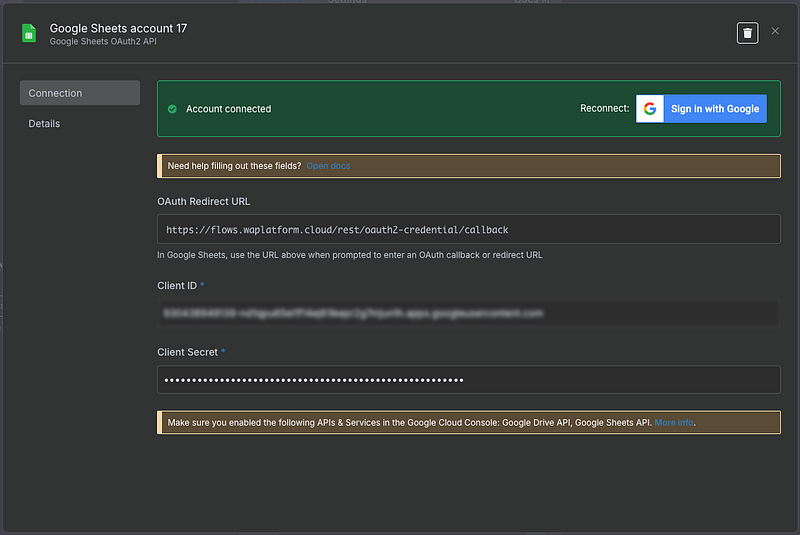Screen dimensions: 800x535
Task: Delete credential using the trash icon
Action: click(747, 33)
